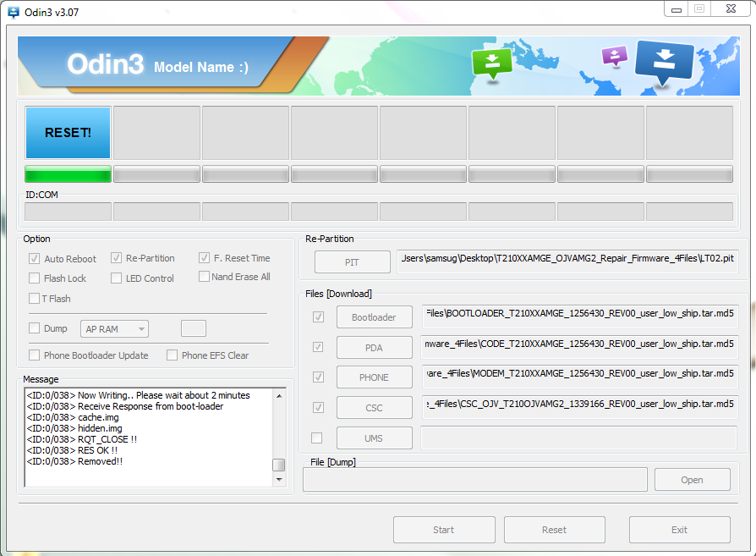756x556 pixels.
Task: Click the first ID:COM port slot
Action: pyautogui.click(x=68, y=212)
